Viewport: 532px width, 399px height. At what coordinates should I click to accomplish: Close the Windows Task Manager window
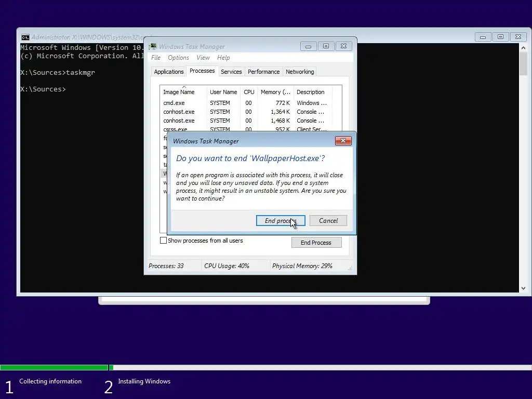pos(344,46)
